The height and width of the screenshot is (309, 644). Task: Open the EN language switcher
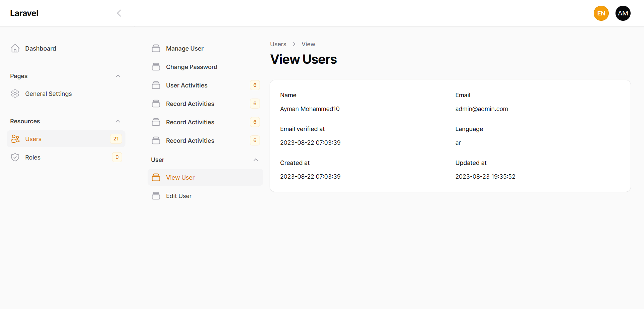pyautogui.click(x=601, y=13)
